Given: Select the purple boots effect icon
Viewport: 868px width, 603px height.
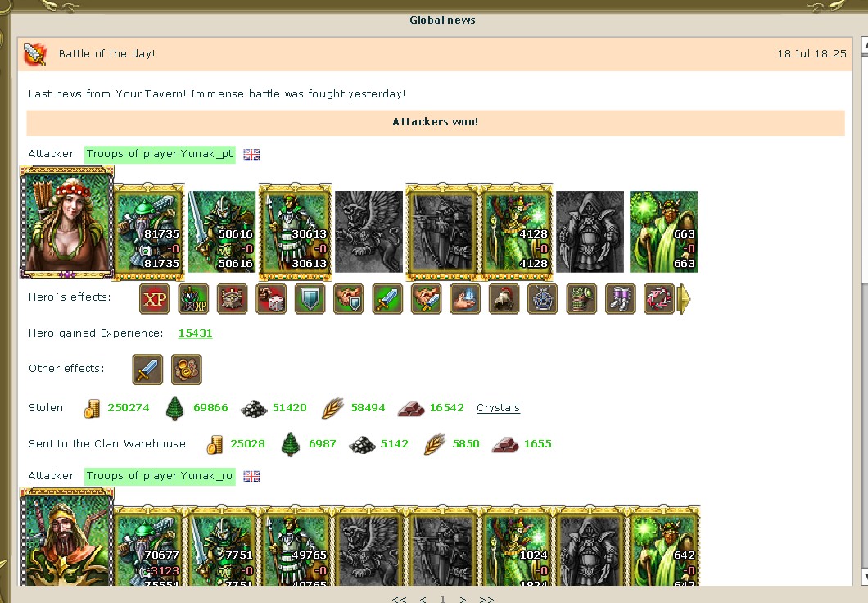Looking at the screenshot, I should point(620,299).
